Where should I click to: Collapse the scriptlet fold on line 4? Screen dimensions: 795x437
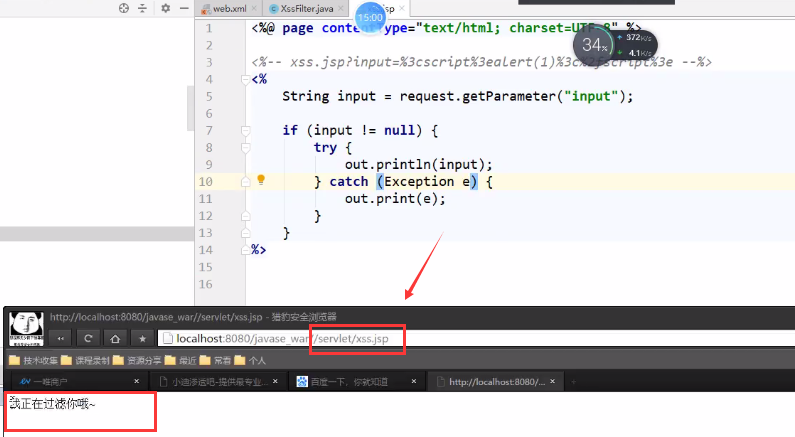(244, 79)
